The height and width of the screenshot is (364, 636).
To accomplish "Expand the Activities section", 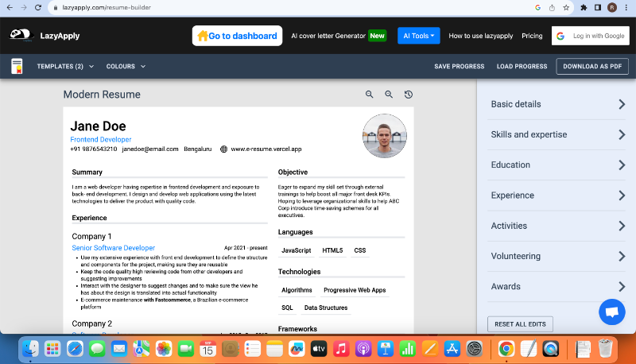I will (x=556, y=226).
